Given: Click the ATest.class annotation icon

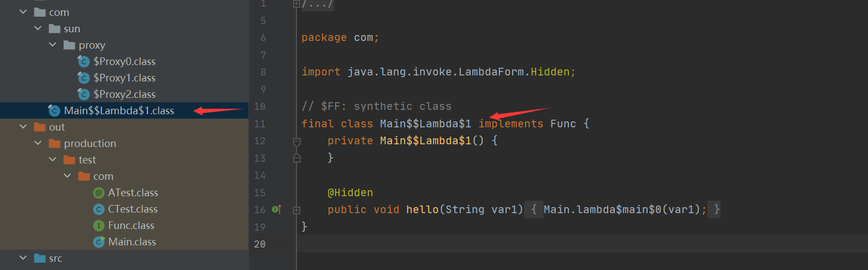Looking at the screenshot, I should point(99,192).
